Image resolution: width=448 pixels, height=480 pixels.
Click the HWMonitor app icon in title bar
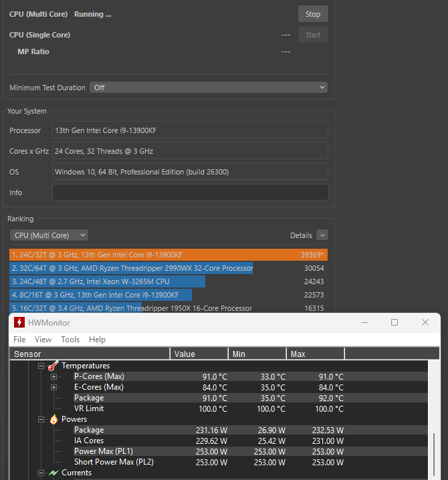pyautogui.click(x=19, y=322)
